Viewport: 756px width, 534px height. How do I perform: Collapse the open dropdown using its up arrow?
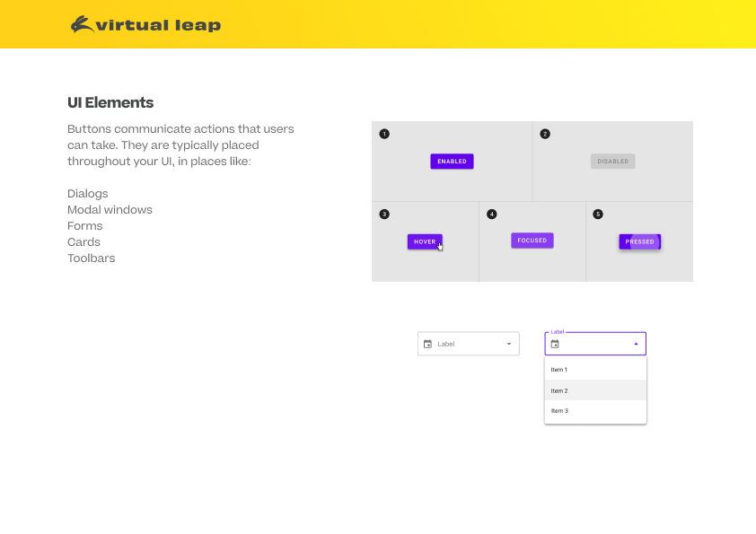(x=636, y=344)
